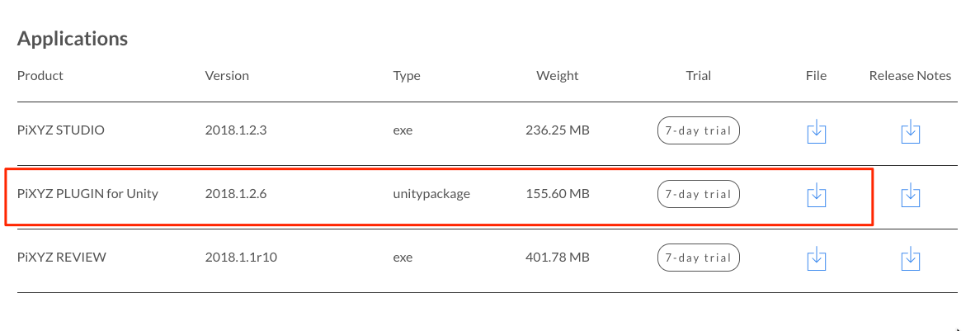980x331 pixels.
Task: Start 7-day trial for PiXYZ PLUGIN for Unity
Action: (698, 195)
